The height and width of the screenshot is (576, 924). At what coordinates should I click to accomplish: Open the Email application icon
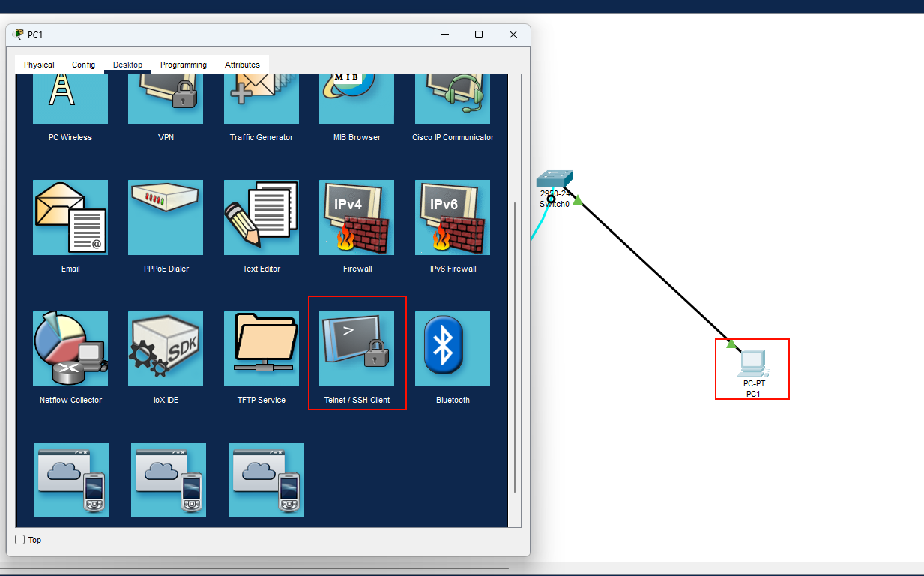70,217
